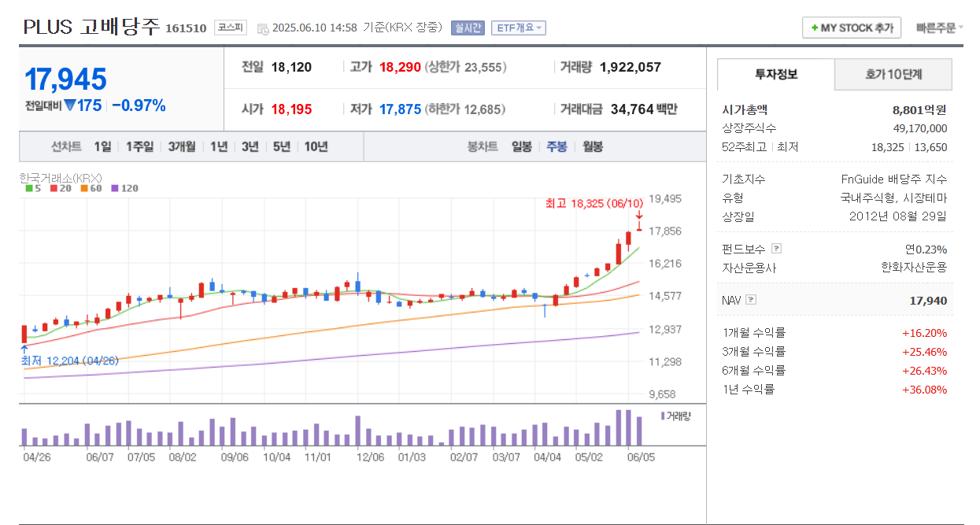This screenshot has height=525, width=980.
Task: Open the 펀드보수 help tooltip icon
Action: point(776,248)
